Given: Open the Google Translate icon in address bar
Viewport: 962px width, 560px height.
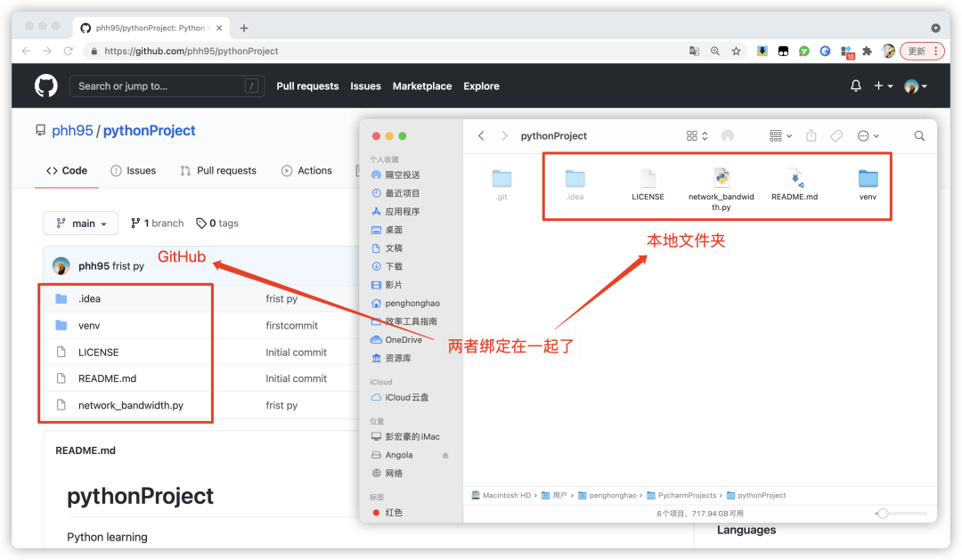Looking at the screenshot, I should [x=694, y=51].
